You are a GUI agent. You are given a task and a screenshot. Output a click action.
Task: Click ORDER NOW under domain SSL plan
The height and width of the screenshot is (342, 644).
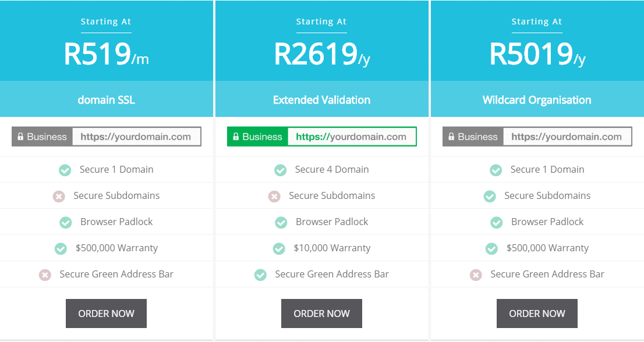pyautogui.click(x=106, y=313)
